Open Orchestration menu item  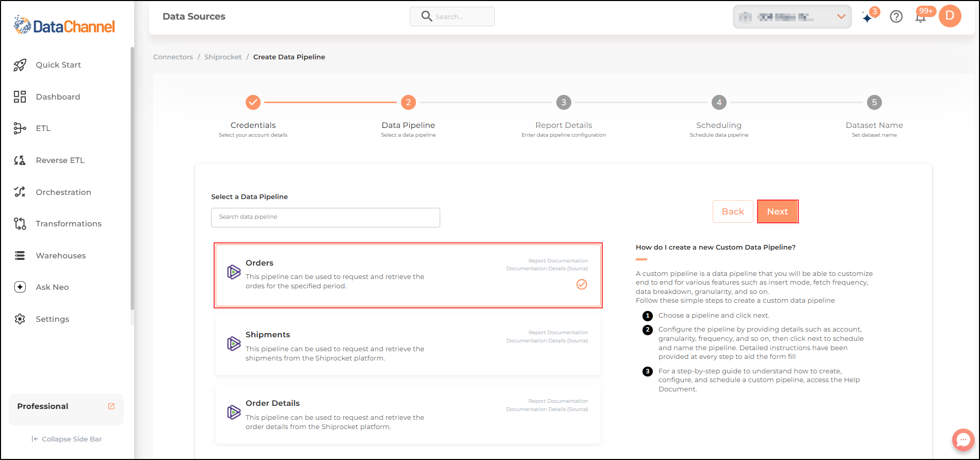coord(63,192)
